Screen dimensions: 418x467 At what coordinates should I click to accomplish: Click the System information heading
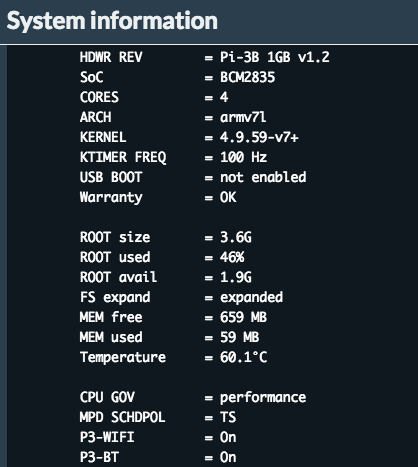[x=112, y=21]
